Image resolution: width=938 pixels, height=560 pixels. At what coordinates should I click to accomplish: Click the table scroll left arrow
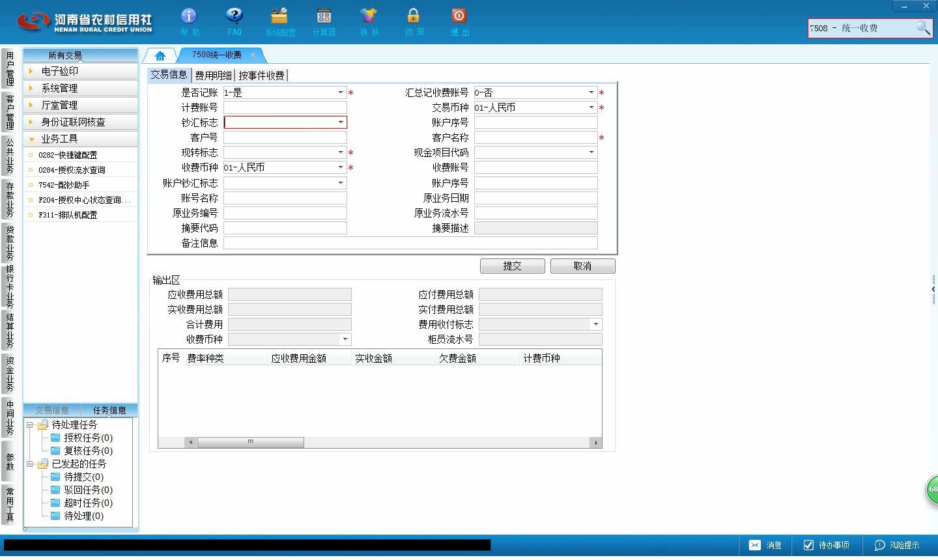coord(191,442)
